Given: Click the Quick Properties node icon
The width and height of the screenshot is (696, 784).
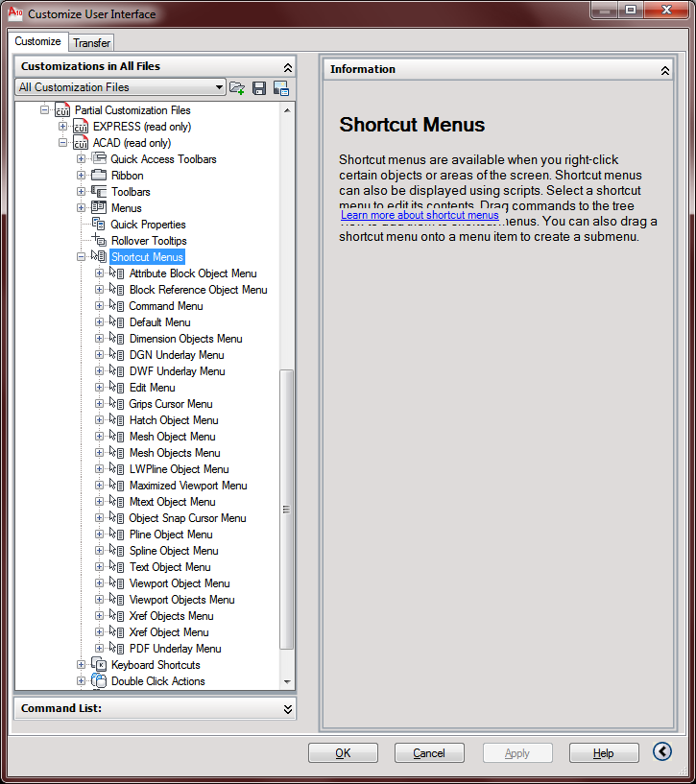Looking at the screenshot, I should pos(99,224).
